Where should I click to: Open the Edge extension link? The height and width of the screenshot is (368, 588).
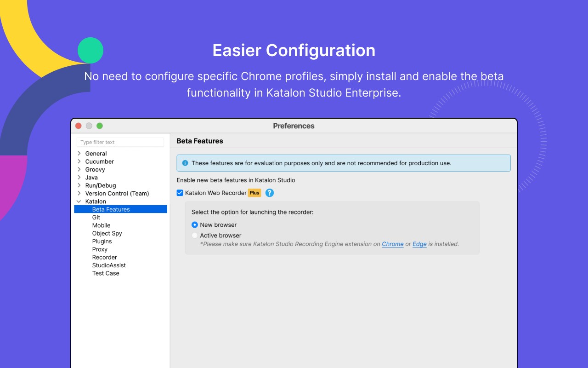point(419,244)
